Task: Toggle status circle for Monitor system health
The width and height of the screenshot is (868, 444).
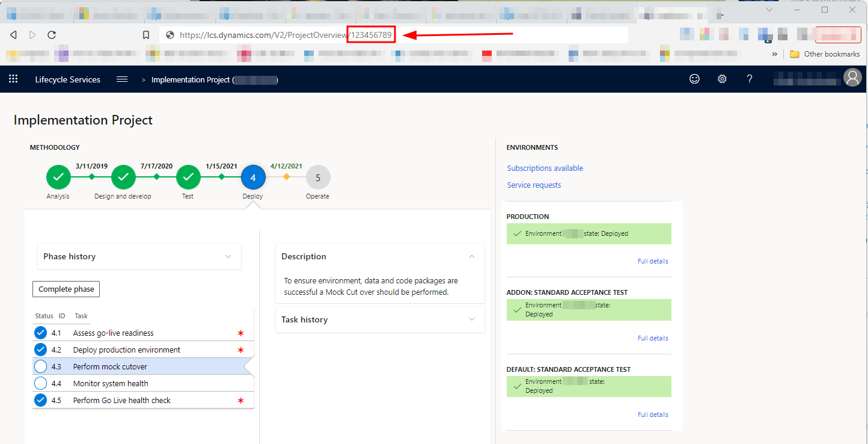Action: (x=40, y=383)
